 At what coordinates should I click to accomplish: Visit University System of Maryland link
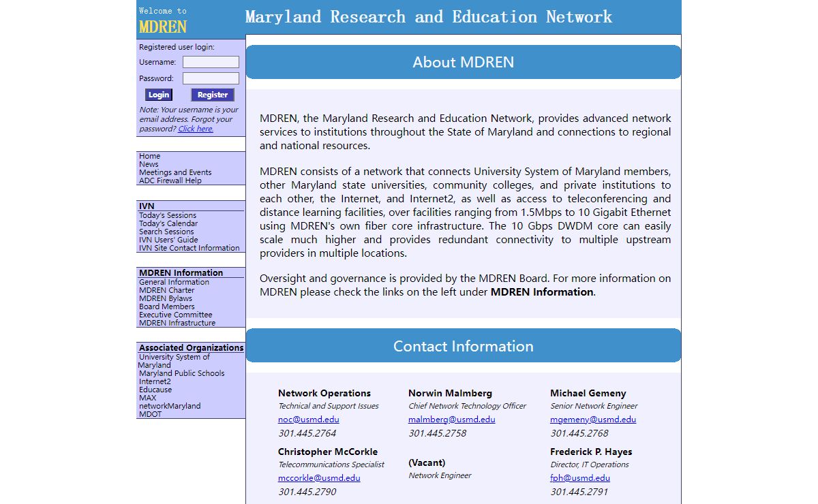click(174, 361)
